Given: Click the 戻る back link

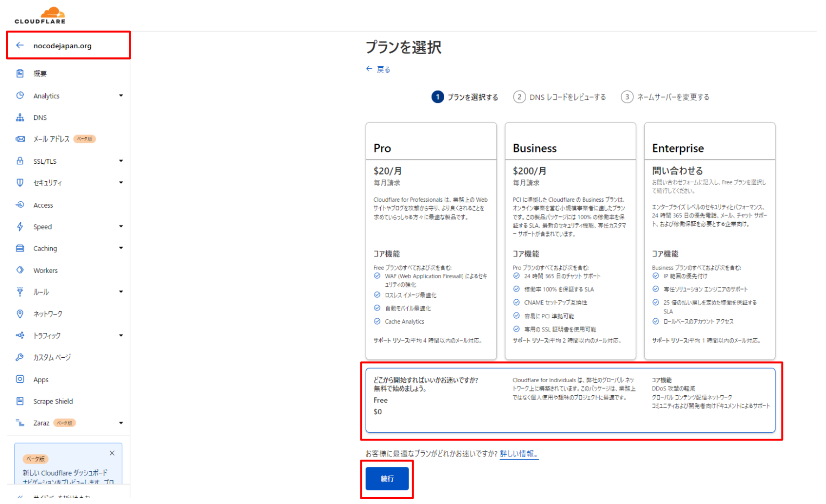Looking at the screenshot, I should tap(383, 69).
